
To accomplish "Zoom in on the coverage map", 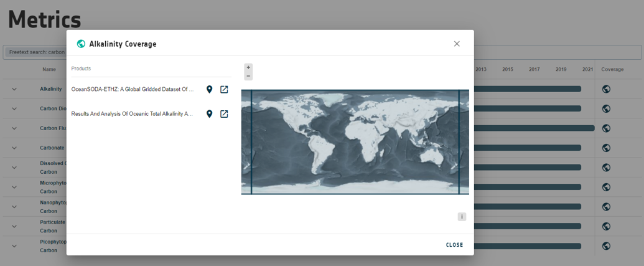I will tap(248, 67).
